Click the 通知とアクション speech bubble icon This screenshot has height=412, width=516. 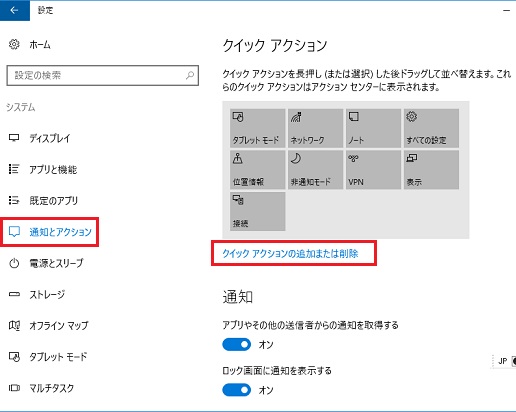tap(14, 231)
